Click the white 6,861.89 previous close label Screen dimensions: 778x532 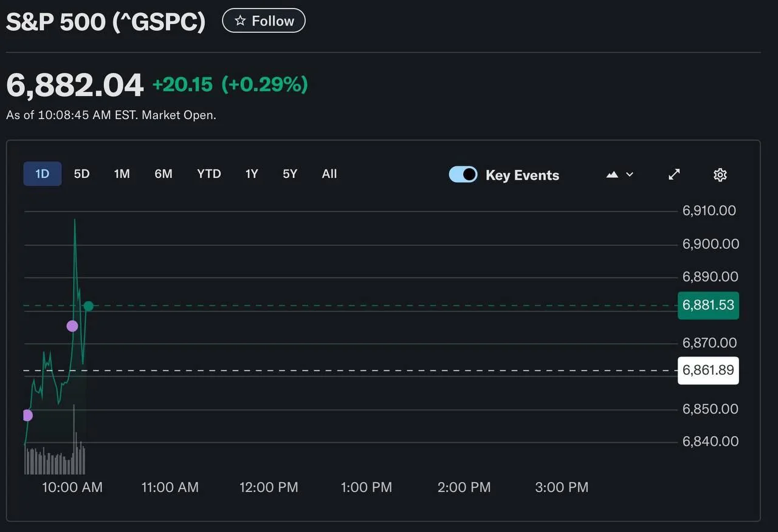708,370
